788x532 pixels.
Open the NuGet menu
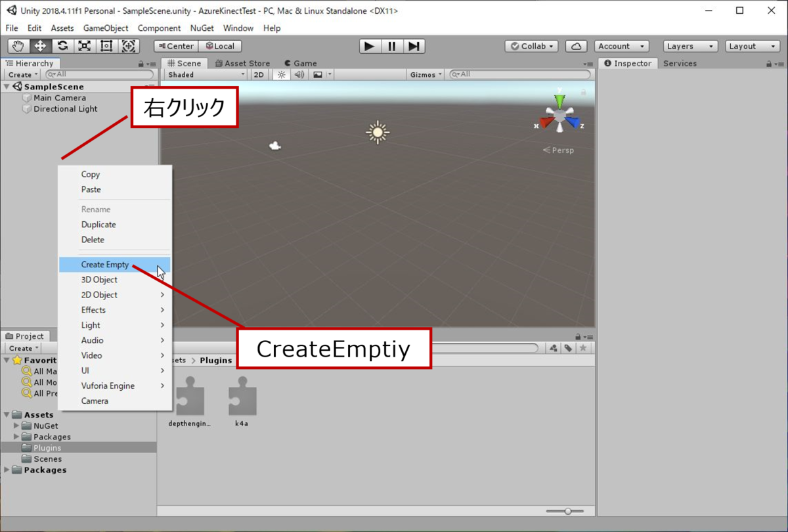[202, 28]
